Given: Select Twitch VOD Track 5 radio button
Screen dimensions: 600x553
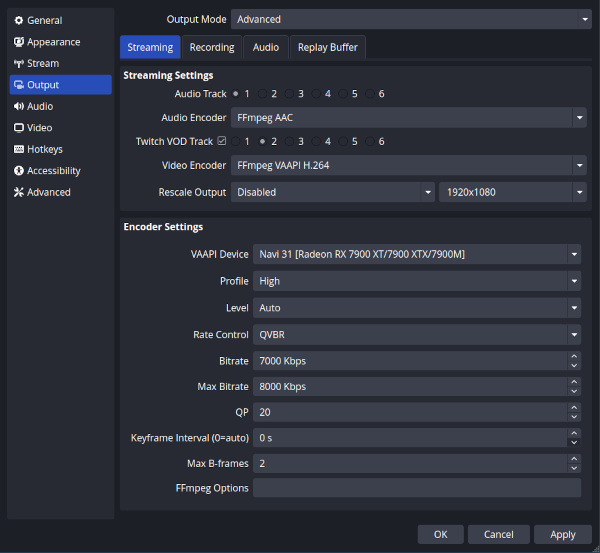Looking at the screenshot, I should tap(343, 142).
